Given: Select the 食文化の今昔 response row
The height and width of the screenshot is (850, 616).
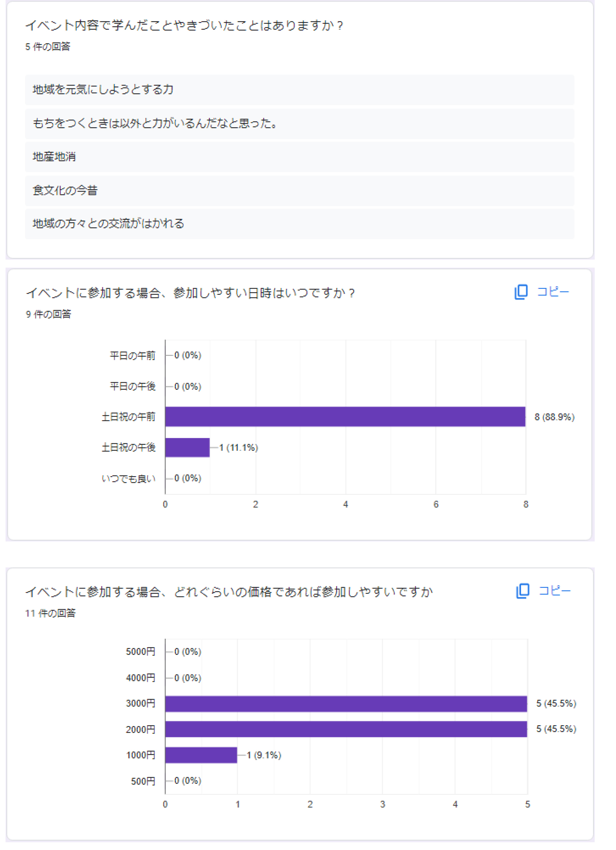Looking at the screenshot, I should (x=300, y=190).
